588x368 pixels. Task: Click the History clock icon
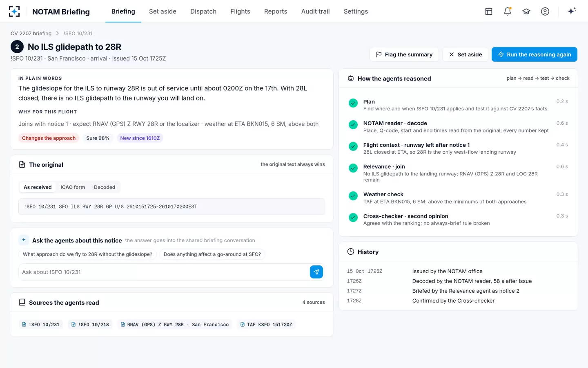pyautogui.click(x=351, y=252)
